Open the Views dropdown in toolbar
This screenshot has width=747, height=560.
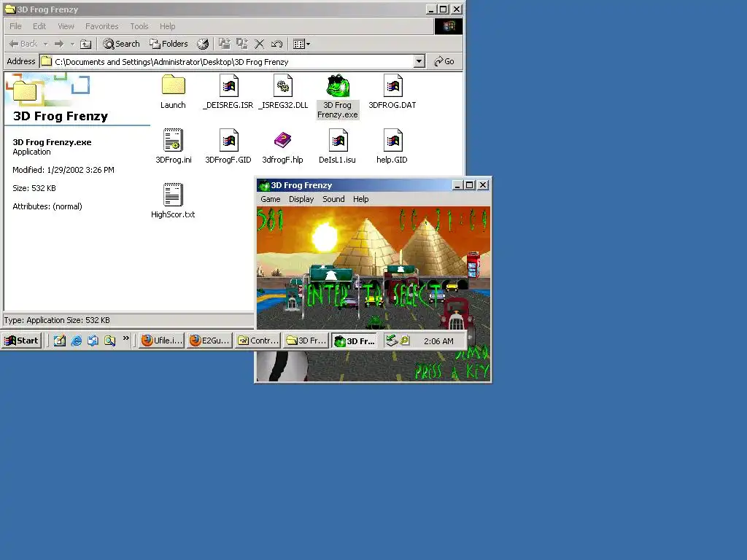pos(301,44)
